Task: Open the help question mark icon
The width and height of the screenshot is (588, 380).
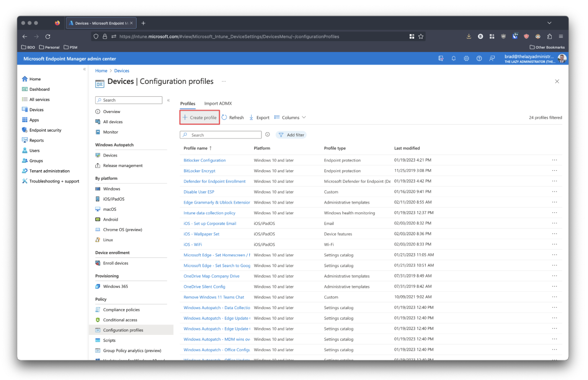Action: coord(479,59)
